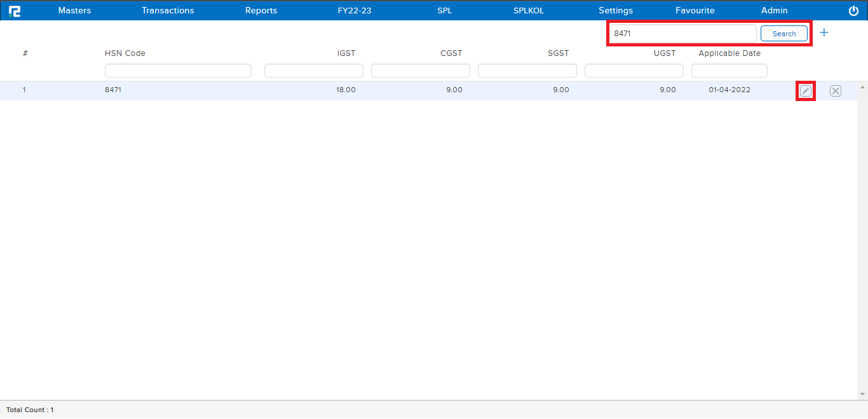The image size is (868, 419).
Task: Open the Favourite menu
Action: (695, 11)
